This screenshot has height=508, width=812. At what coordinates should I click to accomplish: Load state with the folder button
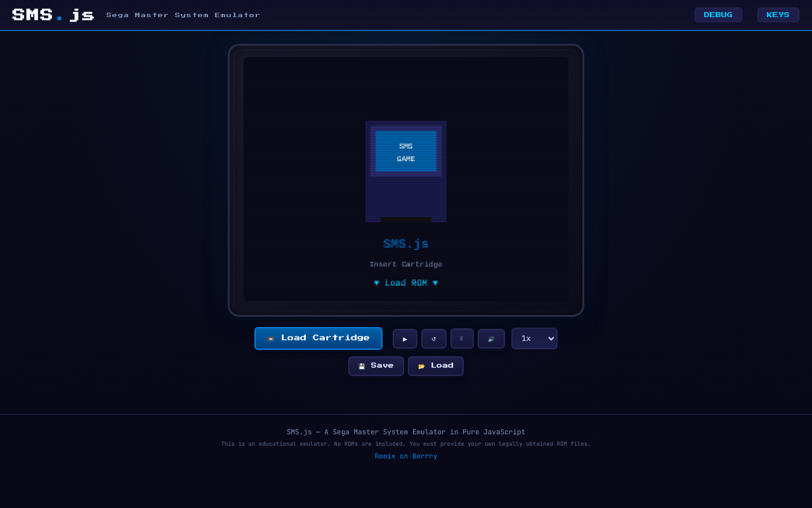point(435,366)
